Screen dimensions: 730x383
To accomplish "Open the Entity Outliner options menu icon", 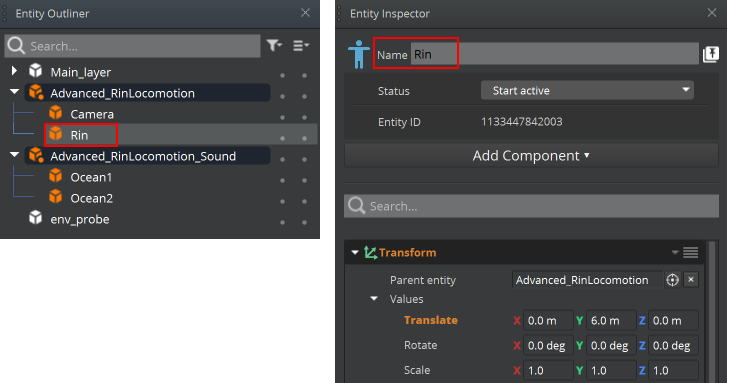I will pos(300,45).
